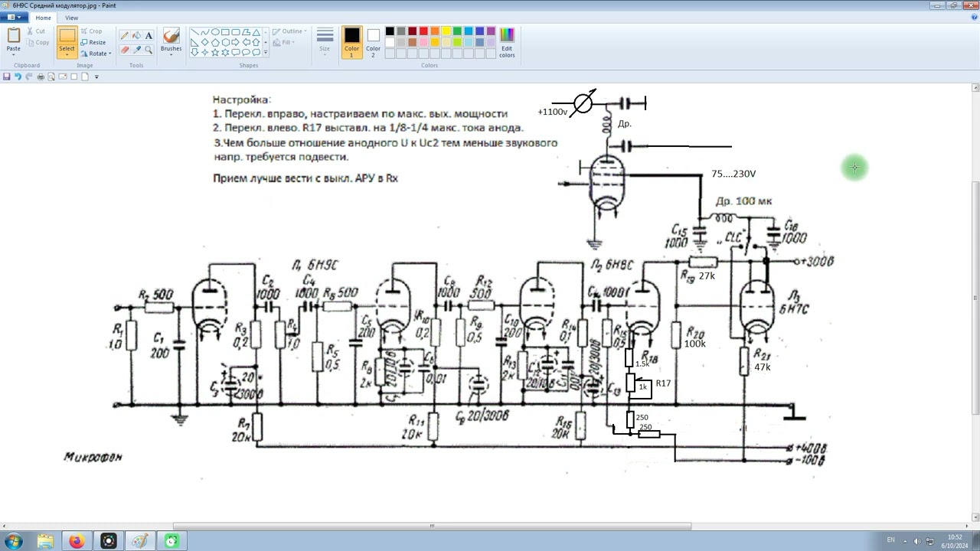980x551 pixels.
Task: Click the EN language indicator
Action: pos(890,540)
